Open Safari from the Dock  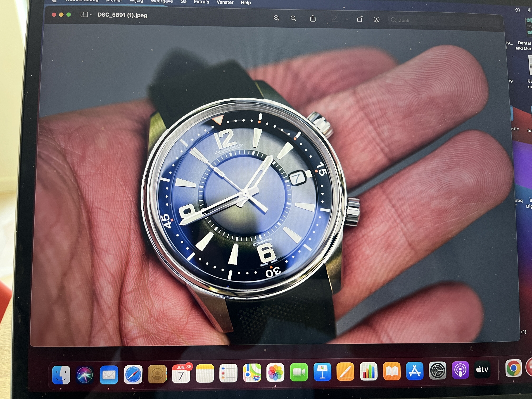[x=133, y=374]
